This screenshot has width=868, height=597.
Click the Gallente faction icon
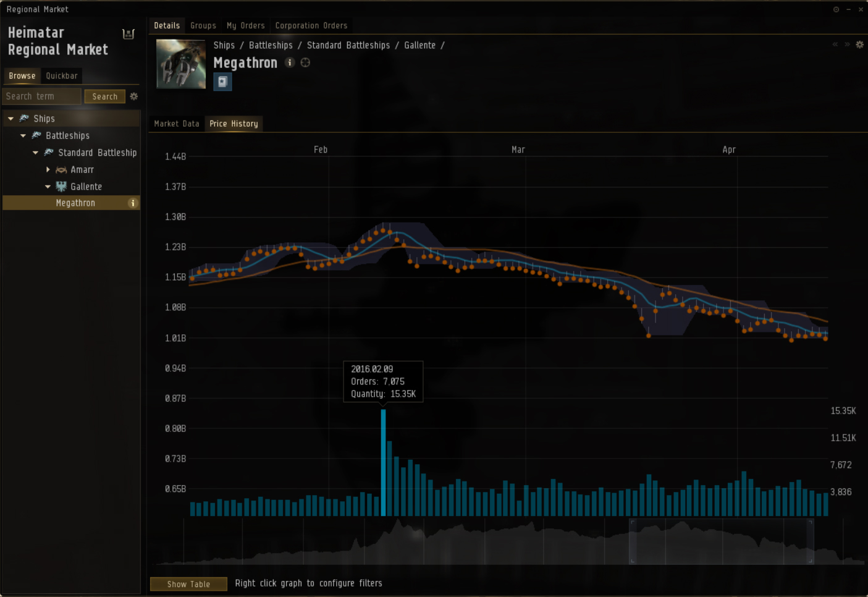click(x=61, y=186)
